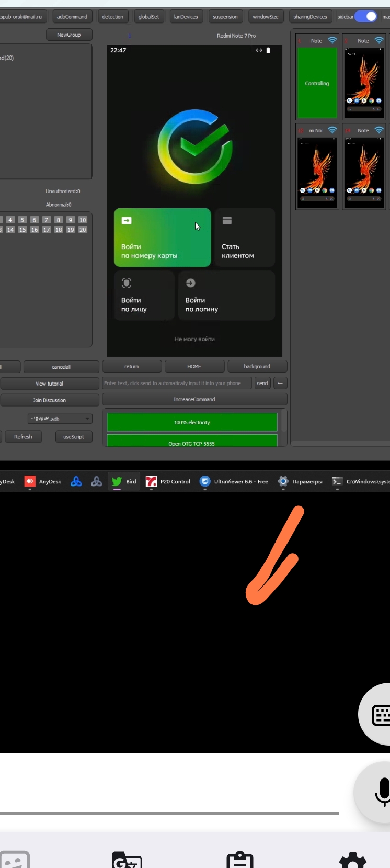This screenshot has width=390, height=868.
Task: Open the detection tab in top bar
Action: pos(113,17)
